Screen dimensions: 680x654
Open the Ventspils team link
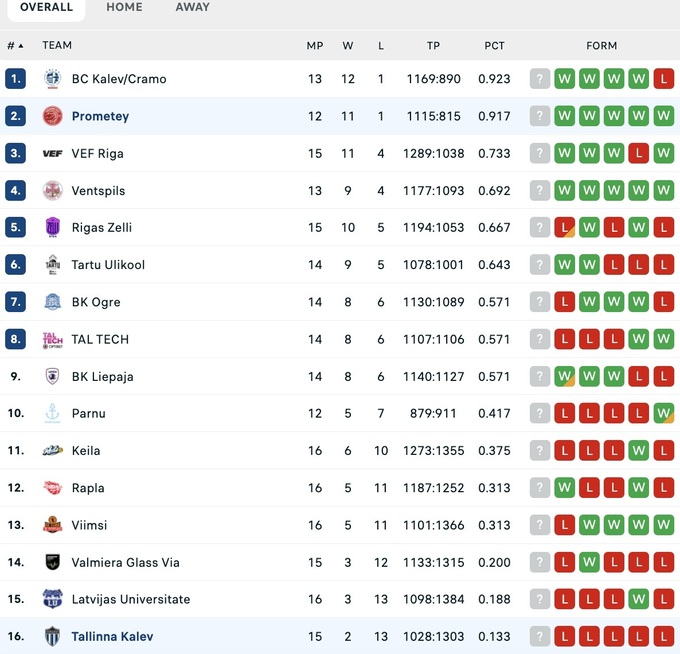pos(98,191)
